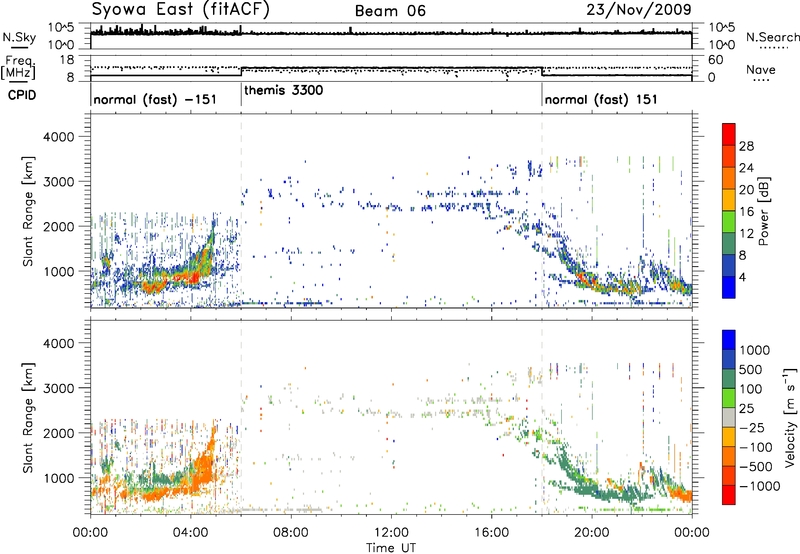This screenshot has height=554, width=800.
Task: Select gray -25 to 25 Velocity color bar segment
Action: (x=729, y=417)
